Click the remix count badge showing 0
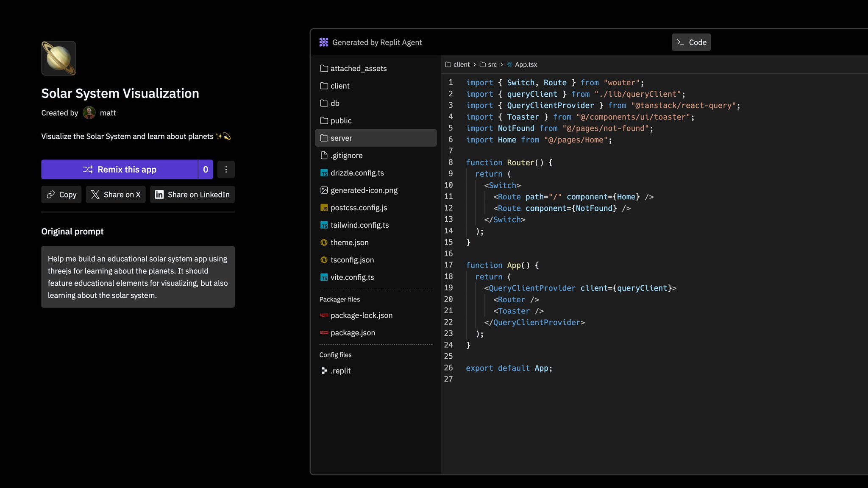Viewport: 868px width, 488px height. (x=206, y=170)
